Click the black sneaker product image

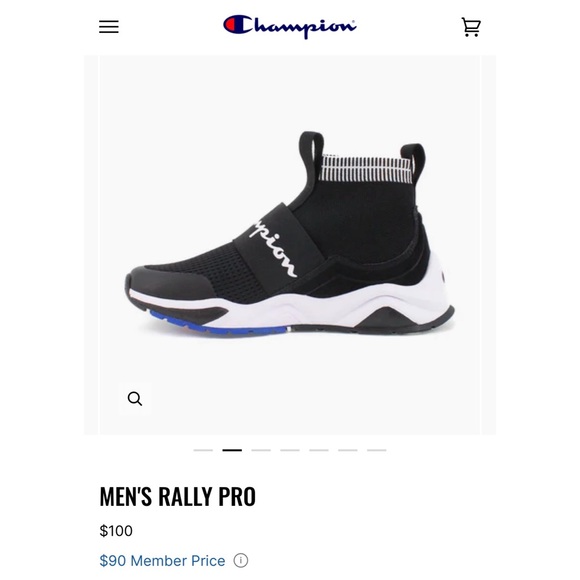[x=290, y=234]
